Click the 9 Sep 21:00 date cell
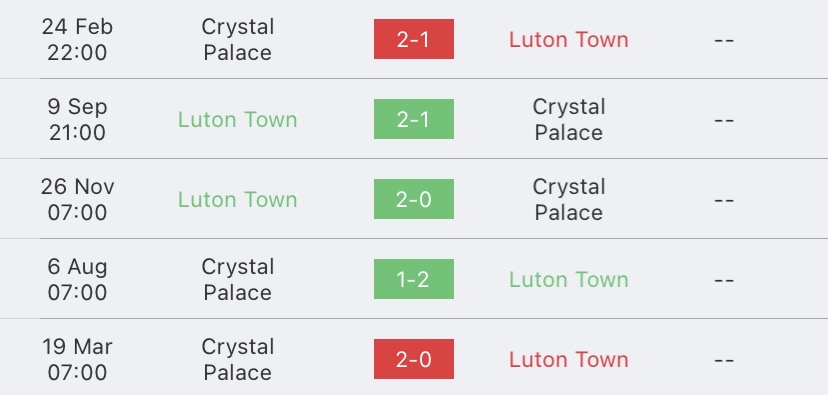Screen dimensions: 828x395 coord(77,119)
